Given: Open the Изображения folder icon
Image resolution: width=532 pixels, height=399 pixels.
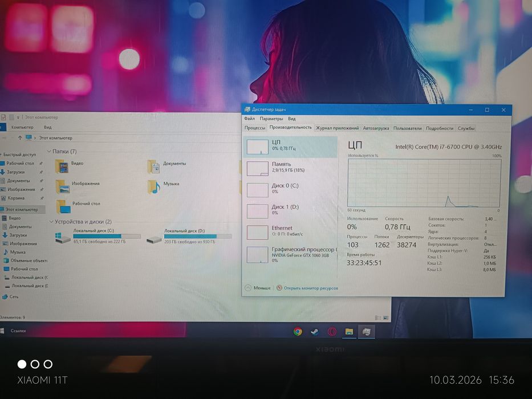Looking at the screenshot, I should click(62, 186).
